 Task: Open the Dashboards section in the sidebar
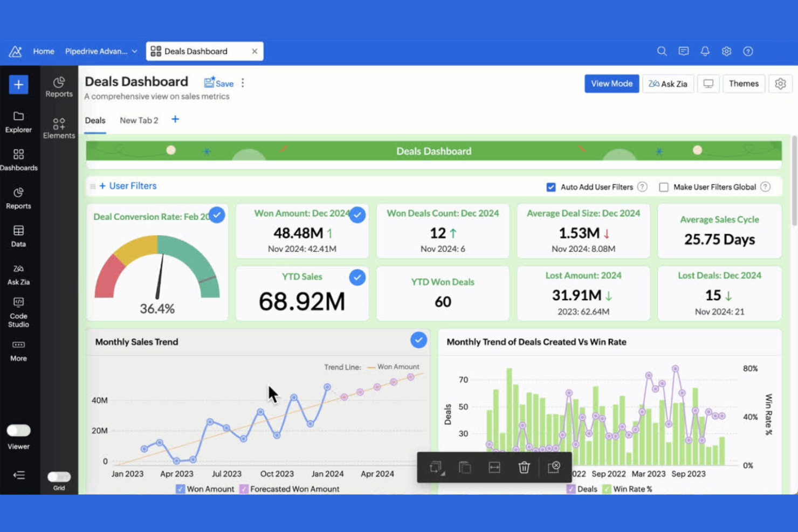click(19, 160)
